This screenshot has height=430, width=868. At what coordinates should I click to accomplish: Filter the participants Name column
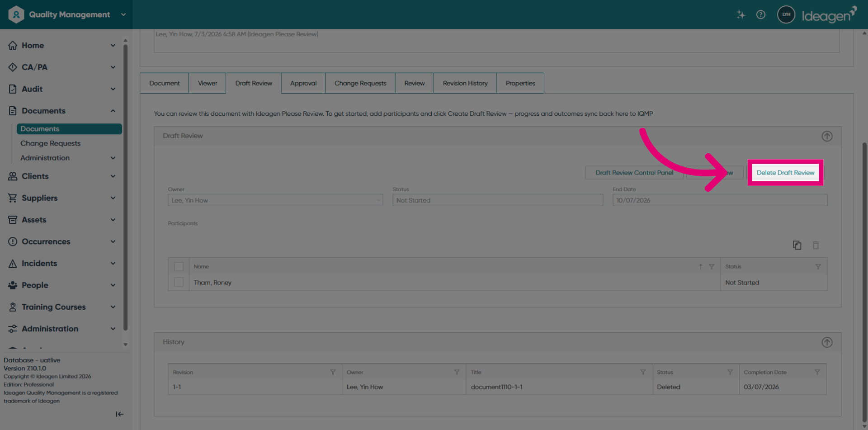coord(712,267)
